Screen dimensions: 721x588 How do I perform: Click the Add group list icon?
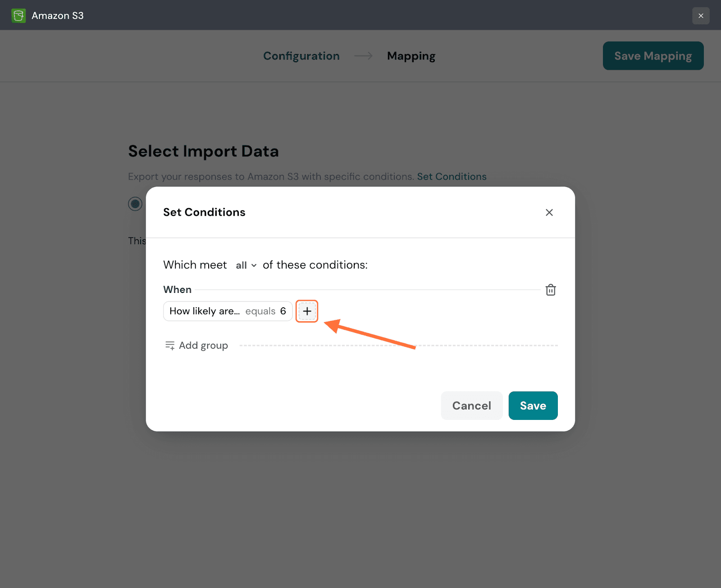[x=170, y=346]
